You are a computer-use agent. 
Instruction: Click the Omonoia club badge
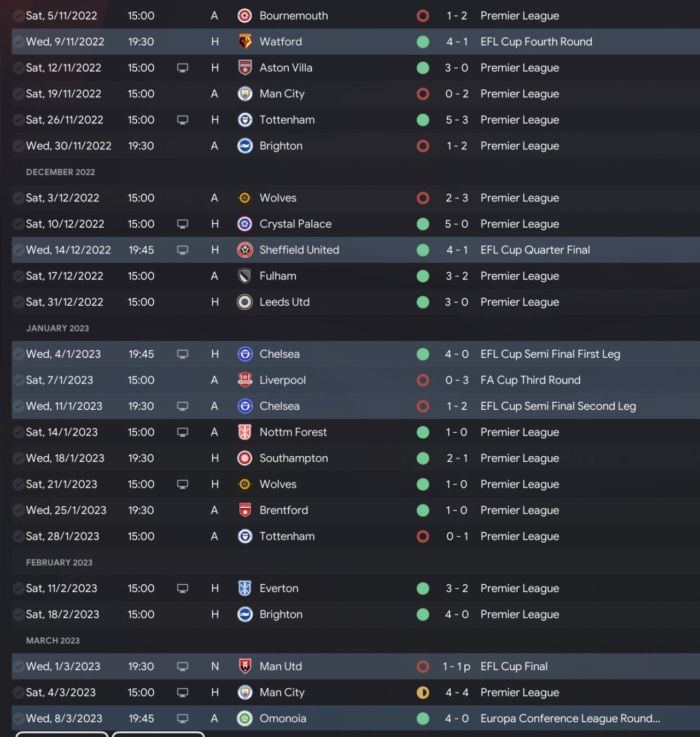(x=244, y=718)
